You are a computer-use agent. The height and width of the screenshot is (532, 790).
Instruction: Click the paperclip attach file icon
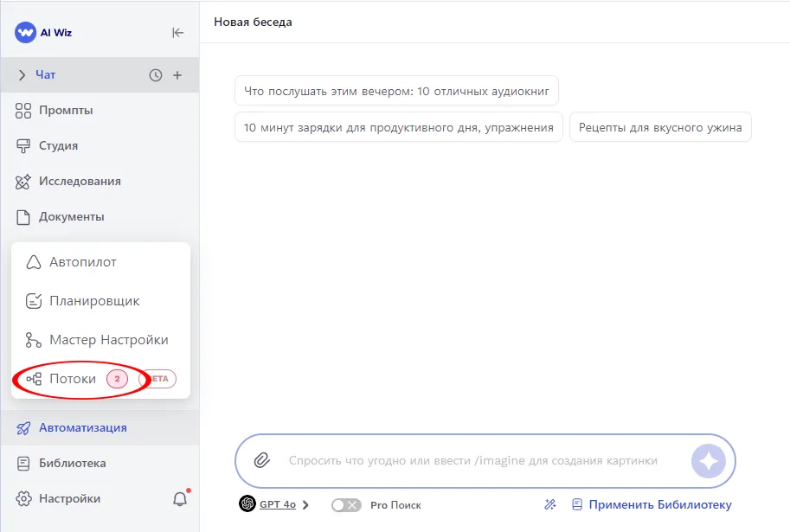click(x=261, y=461)
